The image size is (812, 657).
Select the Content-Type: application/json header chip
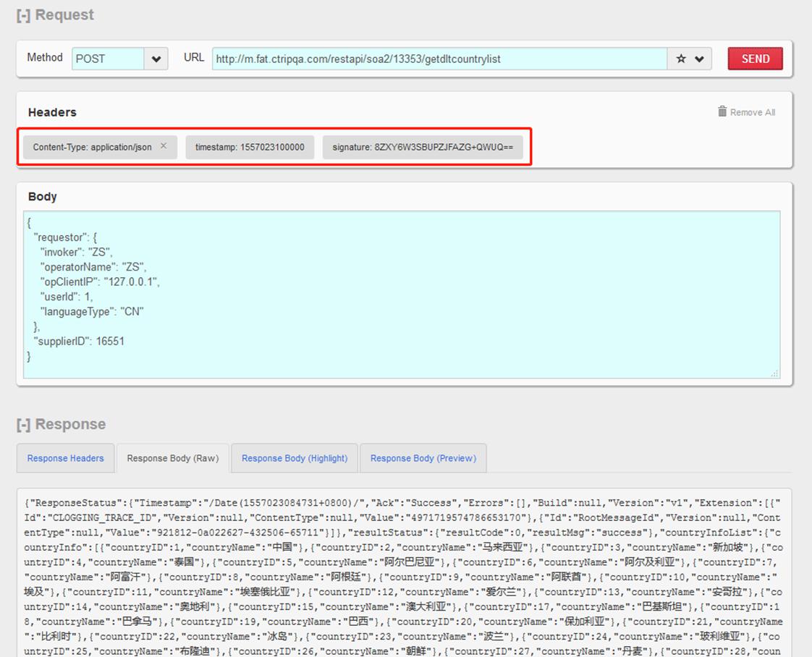(92, 147)
